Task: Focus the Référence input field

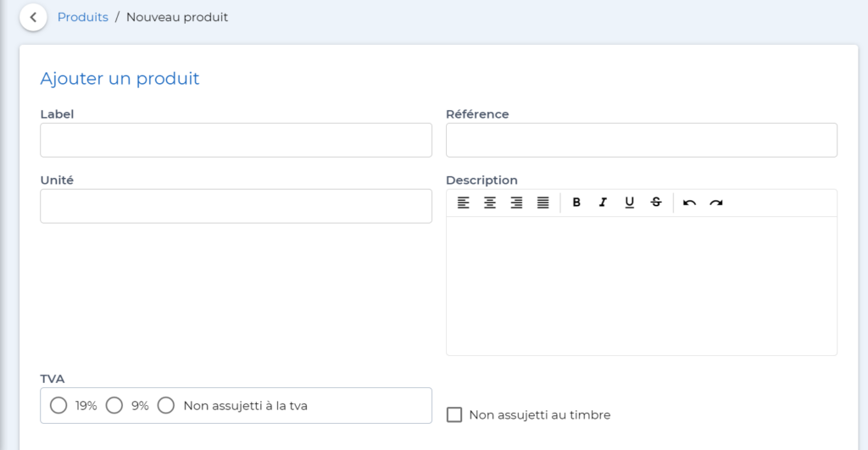Action: pyautogui.click(x=642, y=140)
